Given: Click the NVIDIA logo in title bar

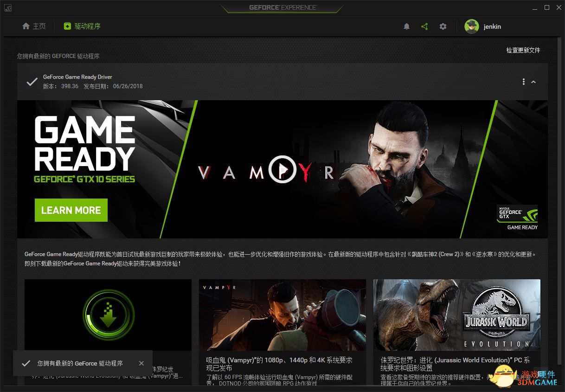Looking at the screenshot, I should coord(8,8).
